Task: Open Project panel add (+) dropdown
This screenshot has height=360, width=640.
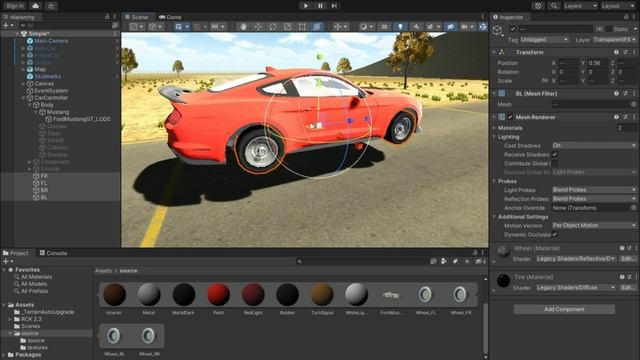Action: click(x=8, y=261)
